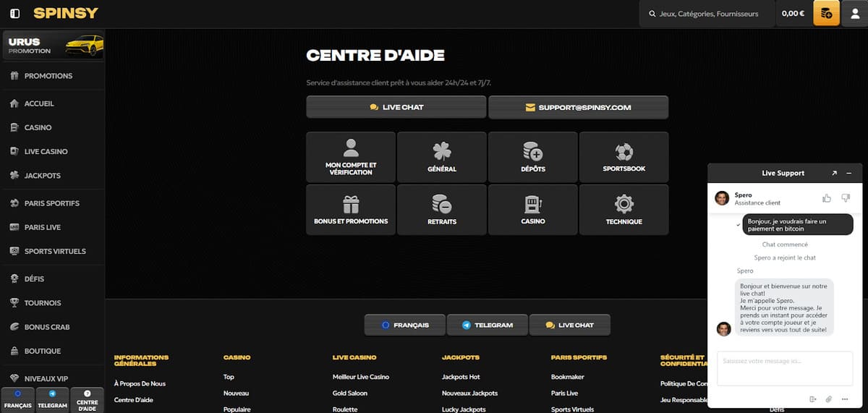Click the Live Chat button under header

pyautogui.click(x=396, y=107)
